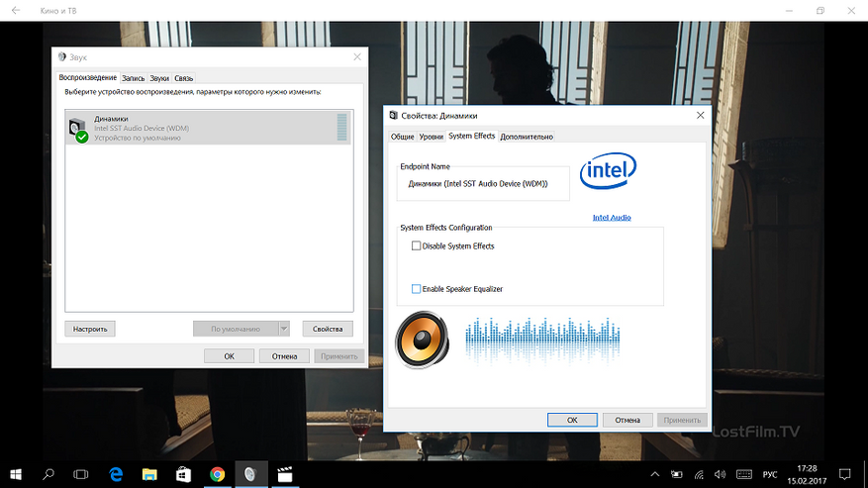
Task: Click Отмена in the Звук dialog
Action: (x=284, y=356)
